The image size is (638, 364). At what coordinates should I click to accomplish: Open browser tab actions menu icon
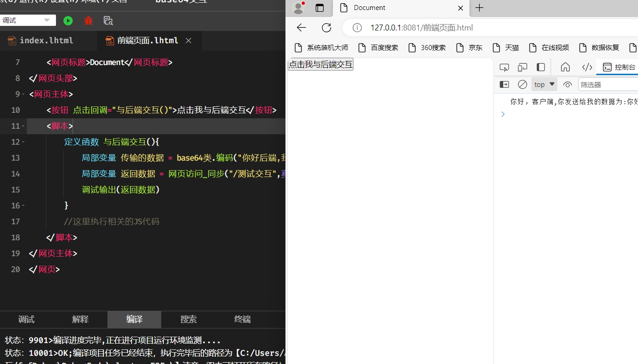(320, 8)
